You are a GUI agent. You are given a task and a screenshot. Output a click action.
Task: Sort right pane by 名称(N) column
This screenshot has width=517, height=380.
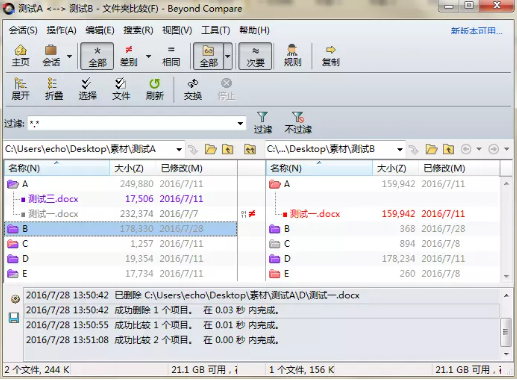[319, 168]
